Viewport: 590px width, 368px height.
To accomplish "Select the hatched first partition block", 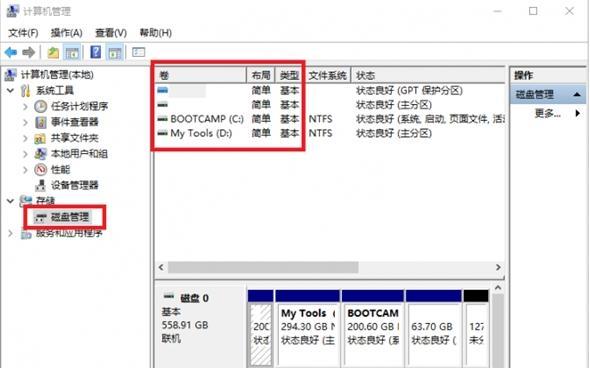I will [x=261, y=329].
